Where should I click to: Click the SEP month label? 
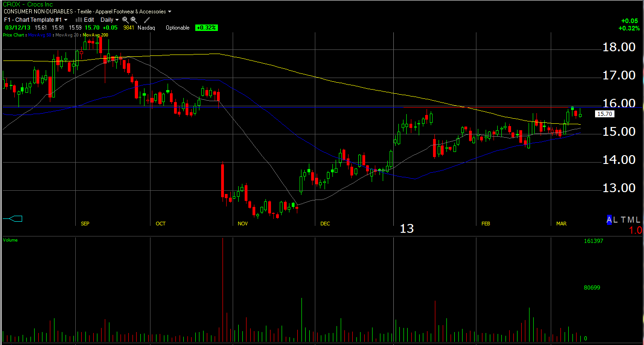85,224
